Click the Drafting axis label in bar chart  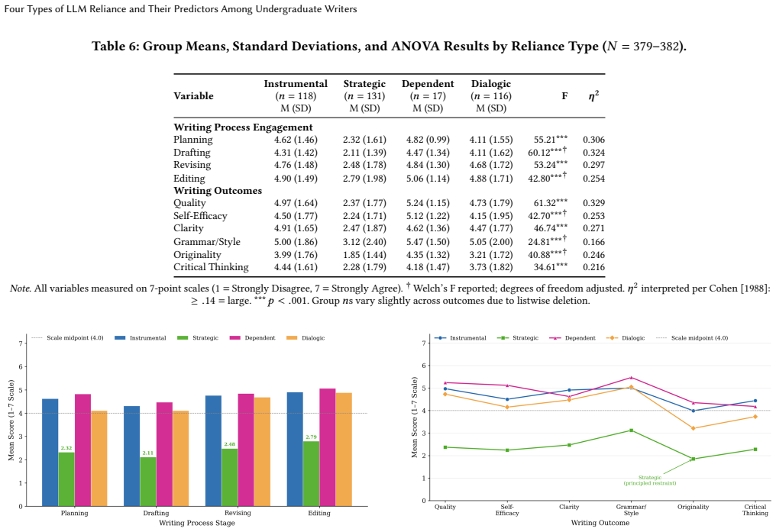156,513
